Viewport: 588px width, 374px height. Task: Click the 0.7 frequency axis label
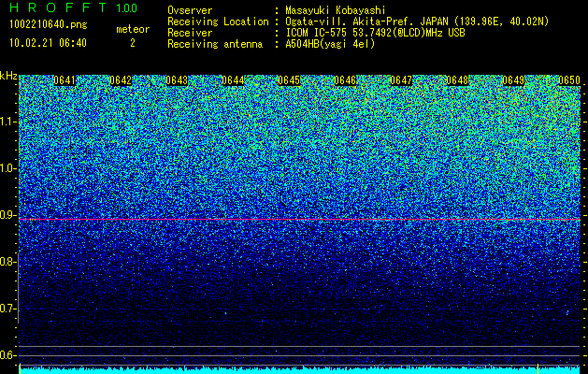[7, 309]
